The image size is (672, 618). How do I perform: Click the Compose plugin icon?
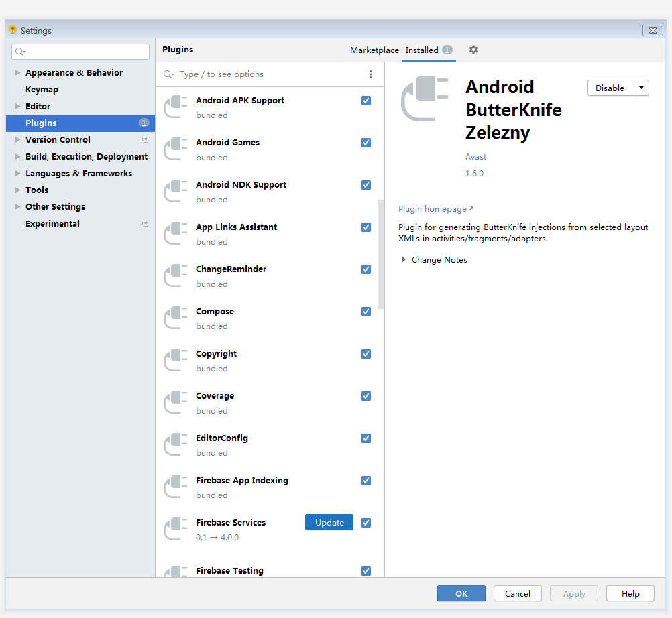(176, 318)
